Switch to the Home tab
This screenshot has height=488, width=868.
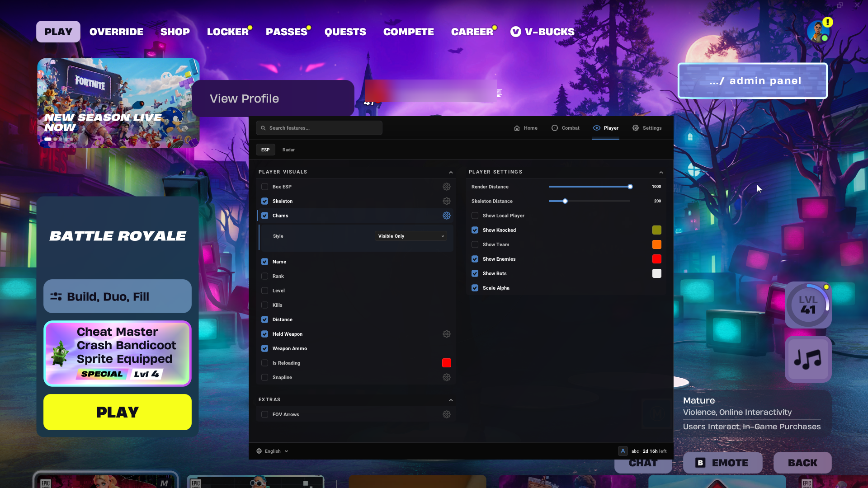[x=526, y=128]
